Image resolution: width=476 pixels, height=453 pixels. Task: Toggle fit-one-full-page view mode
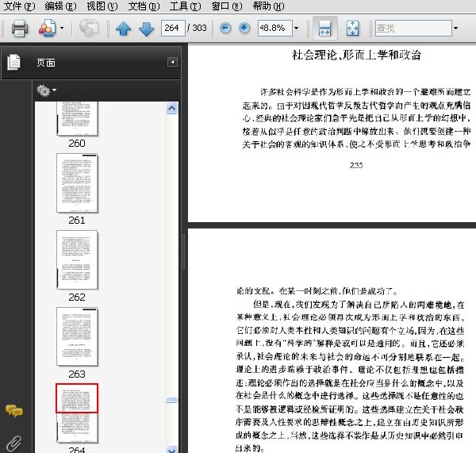pos(352,29)
